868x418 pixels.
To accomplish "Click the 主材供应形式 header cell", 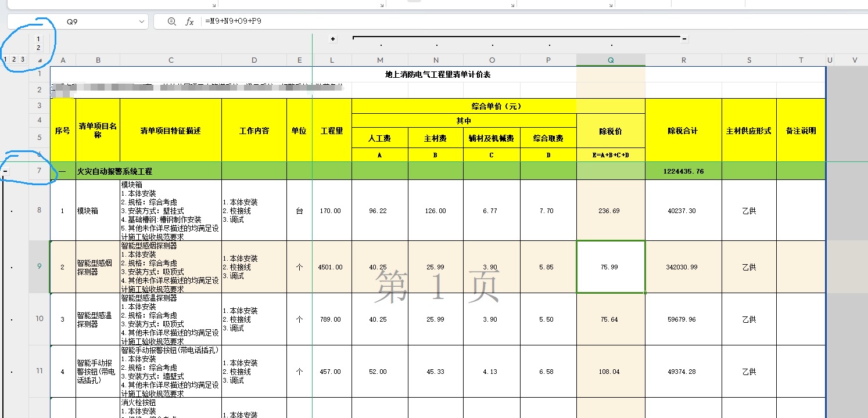I will click(749, 130).
